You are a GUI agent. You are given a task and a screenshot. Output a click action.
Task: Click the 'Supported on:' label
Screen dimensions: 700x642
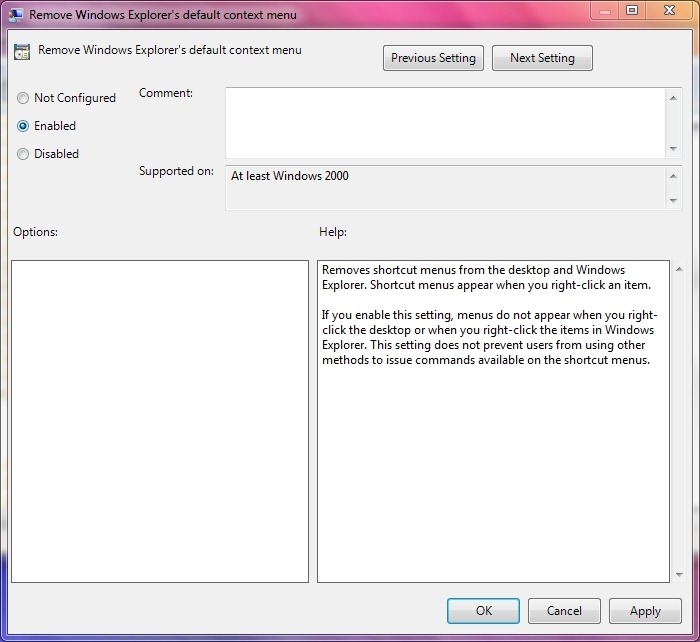[176, 171]
